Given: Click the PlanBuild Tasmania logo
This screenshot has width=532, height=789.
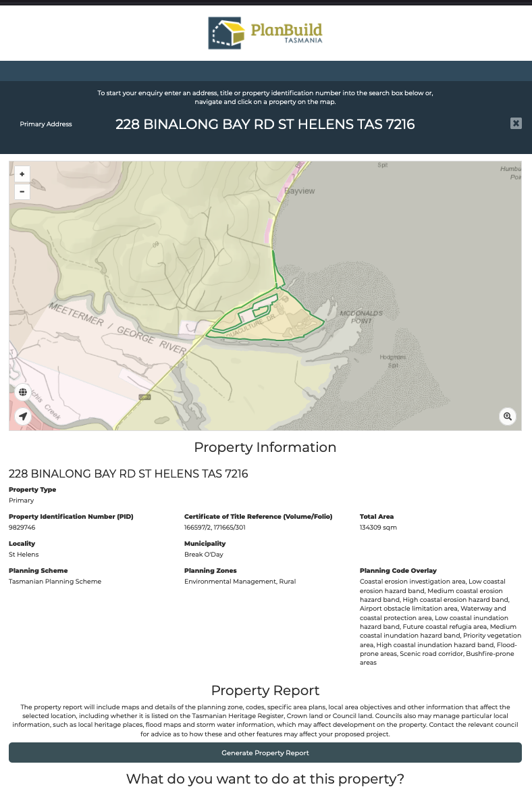Looking at the screenshot, I should pos(265,33).
